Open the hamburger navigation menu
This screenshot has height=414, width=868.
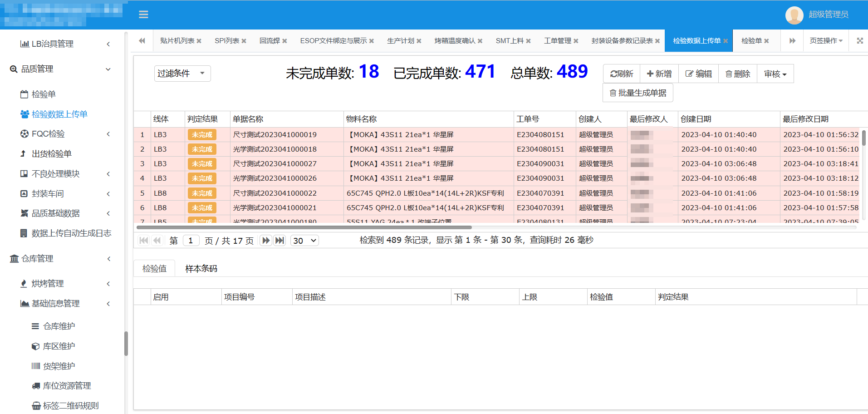[x=143, y=15]
